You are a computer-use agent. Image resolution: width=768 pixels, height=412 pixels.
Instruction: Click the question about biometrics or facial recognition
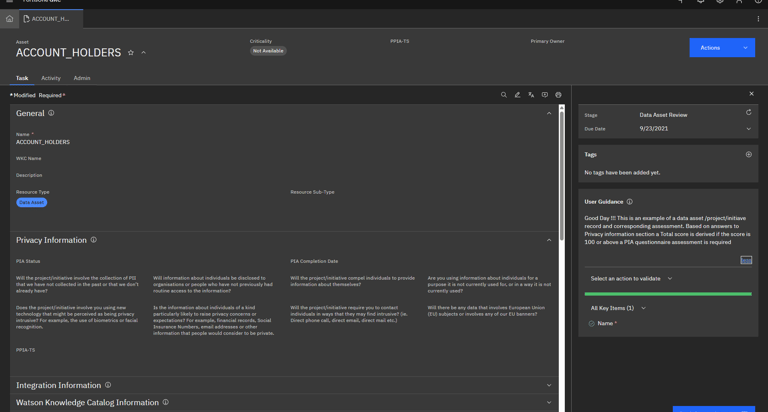[x=76, y=317]
